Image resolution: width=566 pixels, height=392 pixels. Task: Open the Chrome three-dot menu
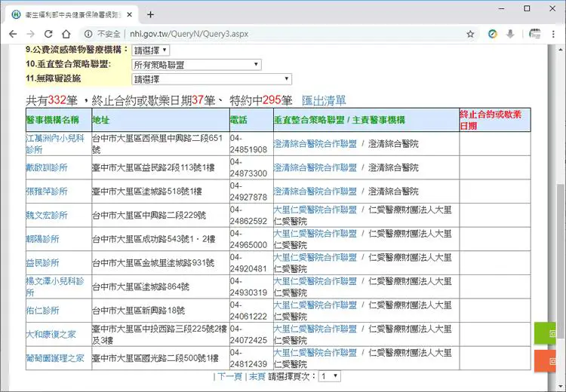(x=553, y=34)
